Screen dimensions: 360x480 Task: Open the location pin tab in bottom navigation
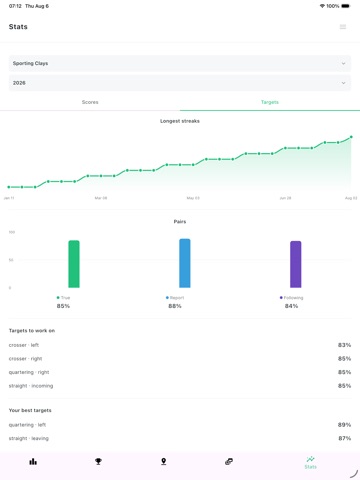[164, 461]
